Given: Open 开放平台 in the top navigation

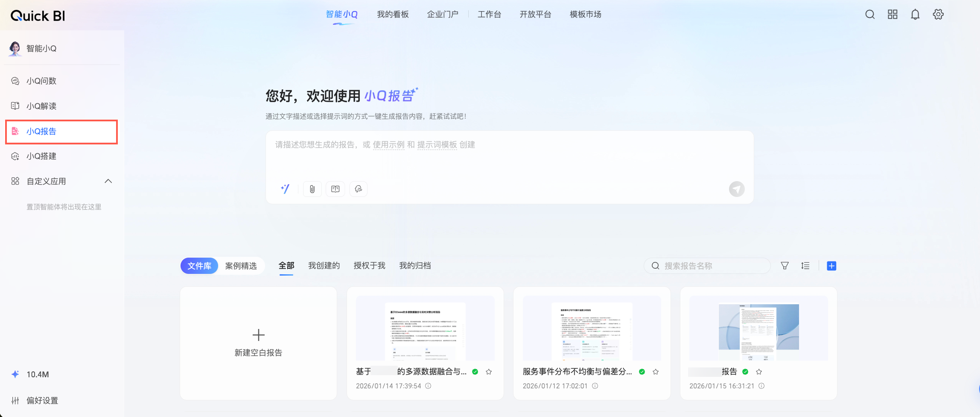Looking at the screenshot, I should 536,15.
